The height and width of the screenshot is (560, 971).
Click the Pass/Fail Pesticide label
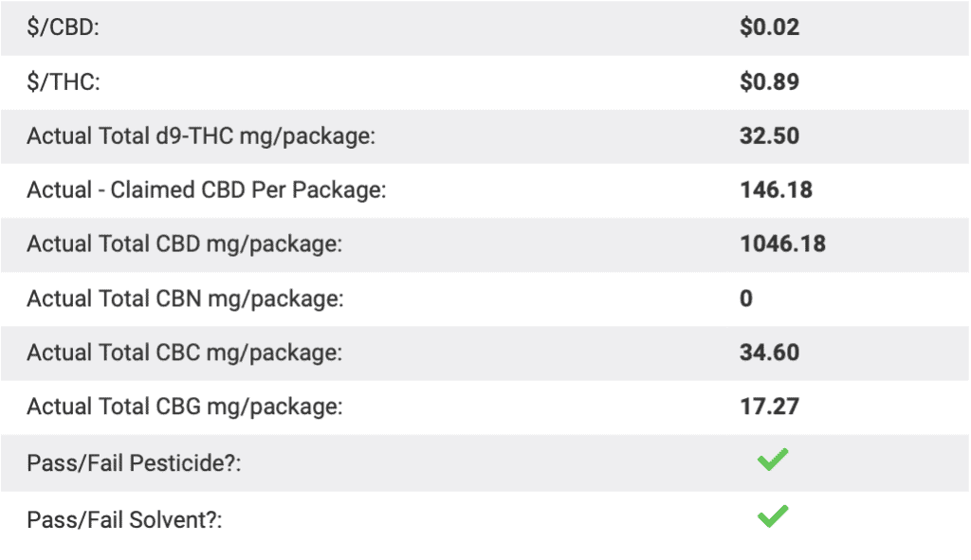click(x=134, y=465)
